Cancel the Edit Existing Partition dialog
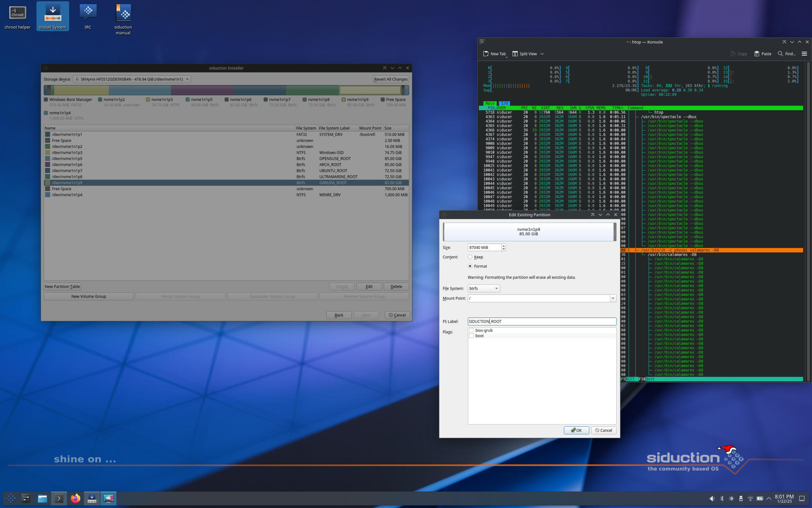Viewport: 812px width, 508px height. [x=604, y=430]
